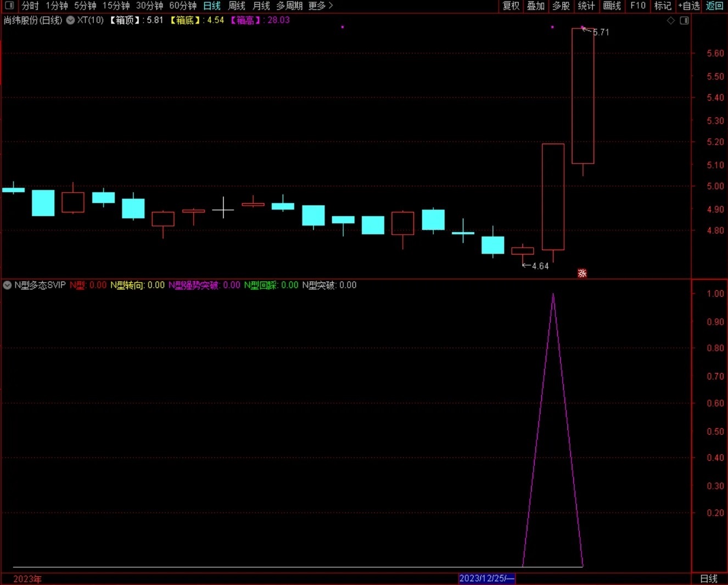Click the 叠加 overlay button
Viewport: 728px width, 585px height.
536,5
